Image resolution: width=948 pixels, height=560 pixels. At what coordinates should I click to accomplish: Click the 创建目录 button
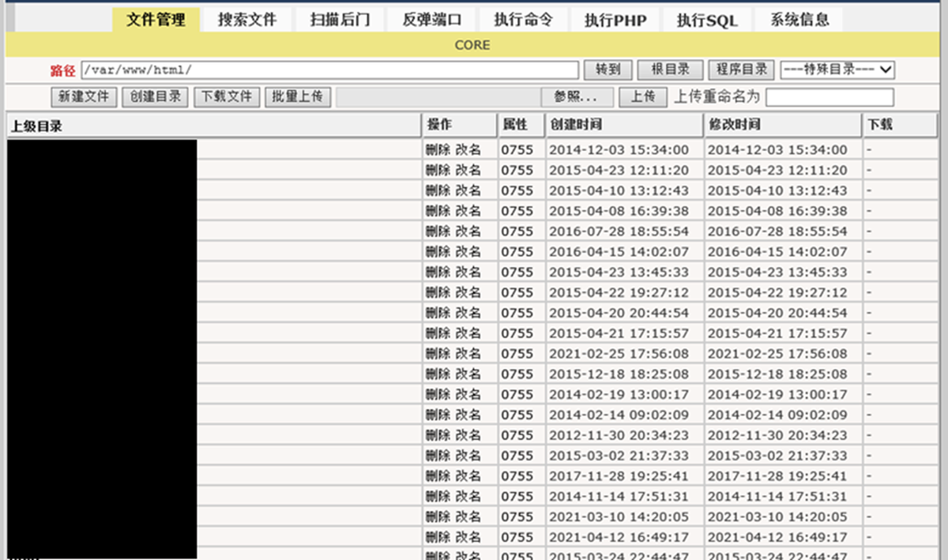[156, 96]
